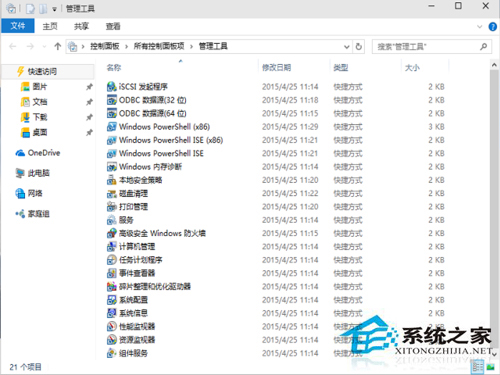Navigate to 所有控制面板项 in the breadcrumb
500x375 pixels.
159,46
